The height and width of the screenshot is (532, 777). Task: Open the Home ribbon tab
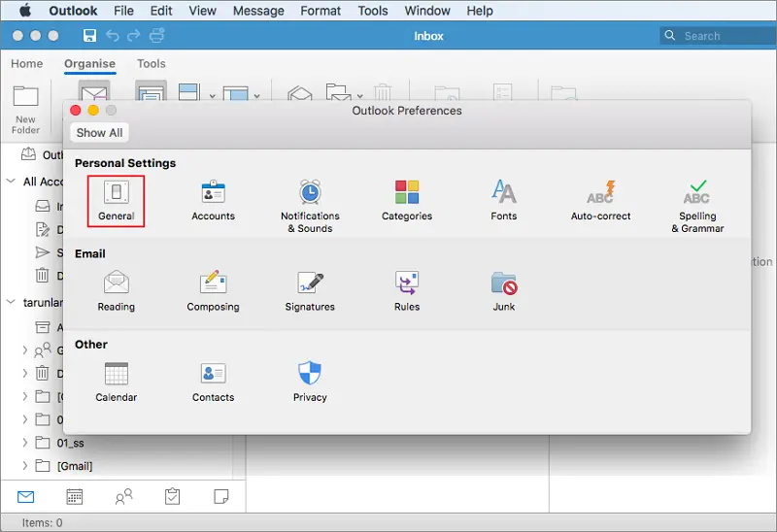click(x=27, y=63)
